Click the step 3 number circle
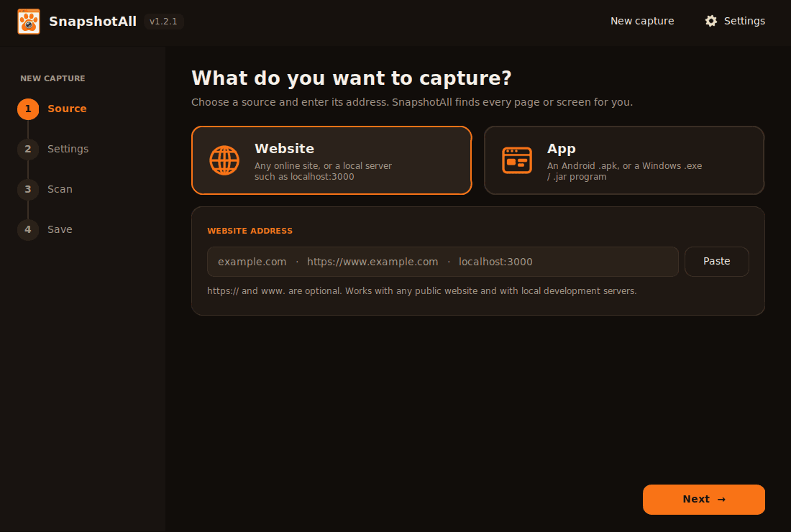 pyautogui.click(x=28, y=190)
